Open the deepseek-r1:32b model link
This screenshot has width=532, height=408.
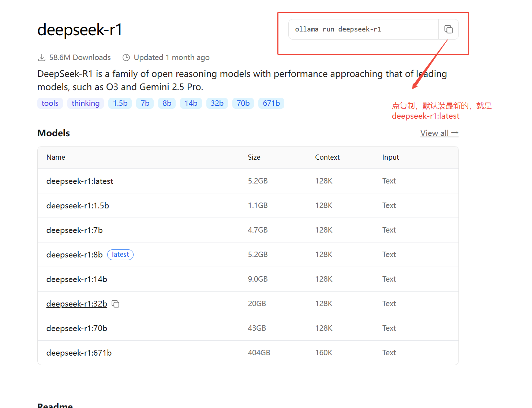[x=77, y=304]
